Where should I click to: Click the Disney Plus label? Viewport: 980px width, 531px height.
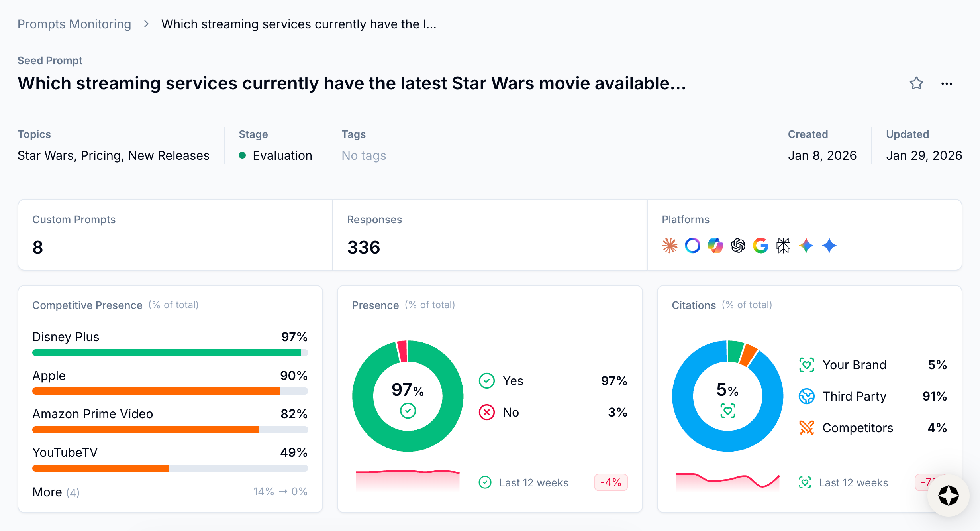click(x=66, y=337)
